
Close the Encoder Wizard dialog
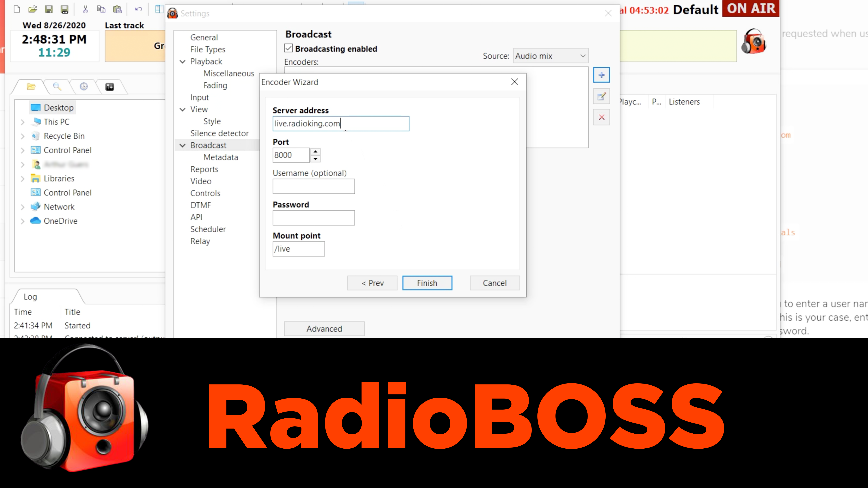click(514, 82)
